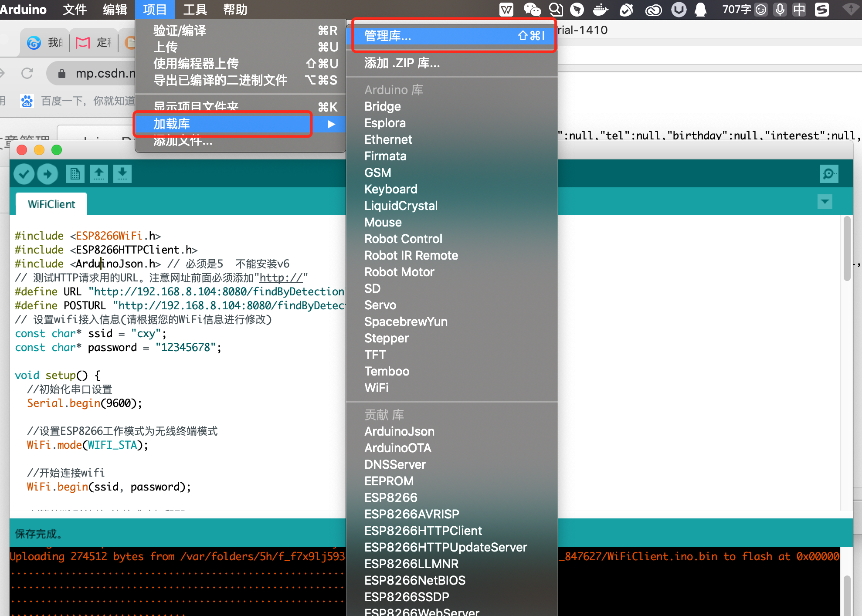The height and width of the screenshot is (616, 862).
Task: Click the Baidu bookmark favicon
Action: 27,101
